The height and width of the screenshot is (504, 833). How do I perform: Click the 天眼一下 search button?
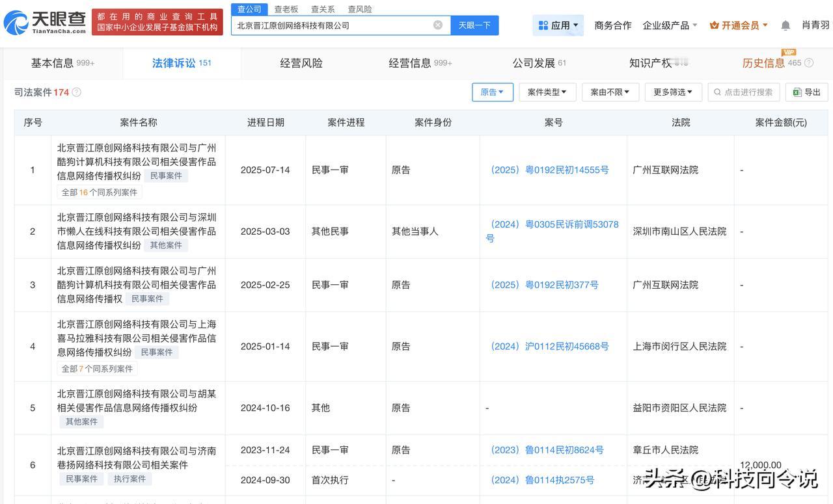[474, 25]
